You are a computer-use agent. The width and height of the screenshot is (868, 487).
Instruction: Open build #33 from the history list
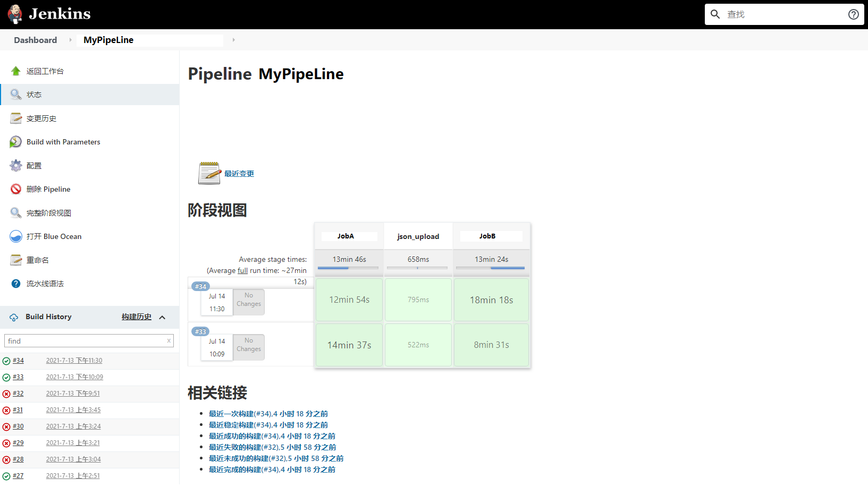(18, 377)
